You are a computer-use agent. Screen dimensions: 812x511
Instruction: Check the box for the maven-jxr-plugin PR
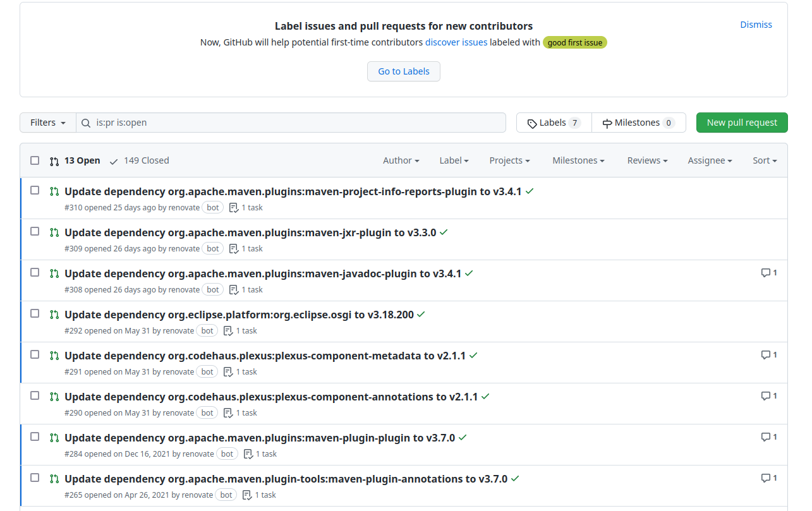(35, 231)
